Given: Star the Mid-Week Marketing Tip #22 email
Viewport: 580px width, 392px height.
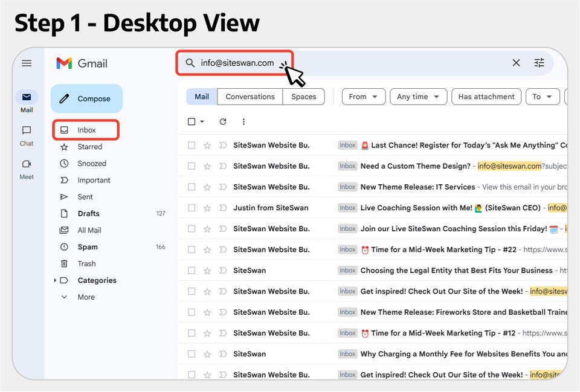Looking at the screenshot, I should (x=207, y=249).
